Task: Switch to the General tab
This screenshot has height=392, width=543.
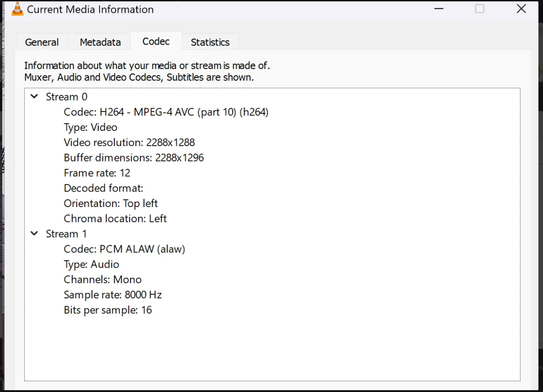Action: pyautogui.click(x=42, y=42)
